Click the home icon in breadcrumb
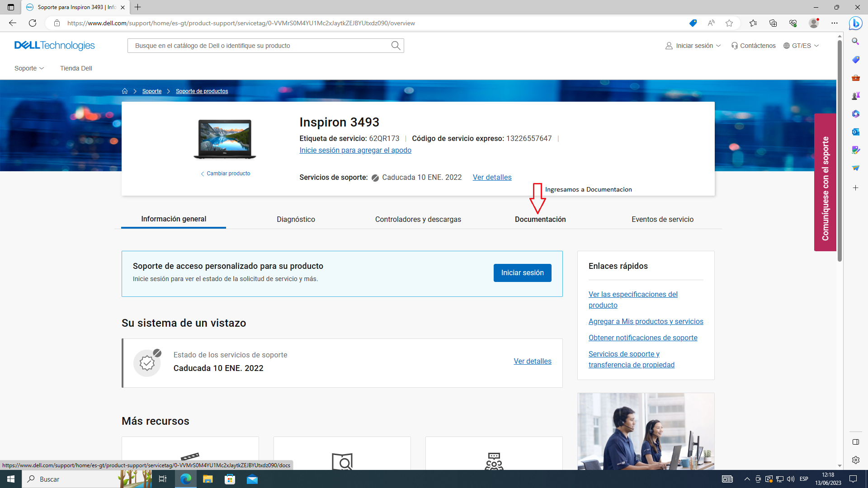The width and height of the screenshot is (868, 488). coord(125,91)
